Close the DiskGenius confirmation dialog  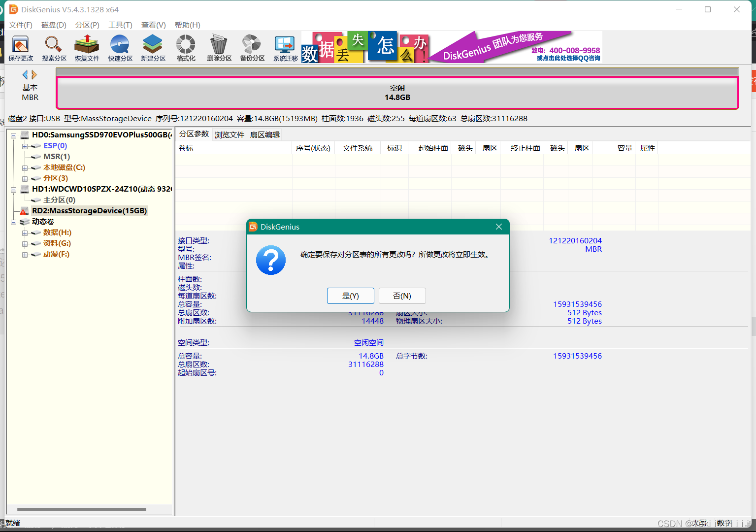pyautogui.click(x=499, y=227)
